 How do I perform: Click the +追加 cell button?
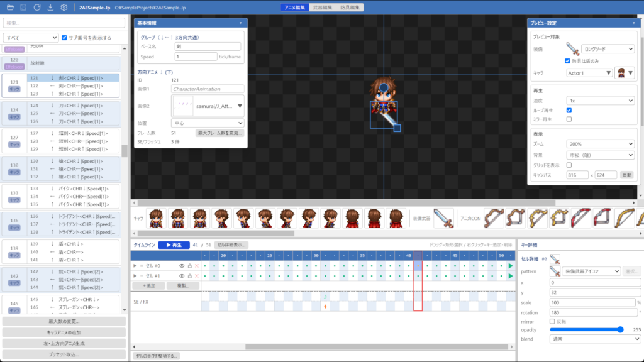click(148, 286)
